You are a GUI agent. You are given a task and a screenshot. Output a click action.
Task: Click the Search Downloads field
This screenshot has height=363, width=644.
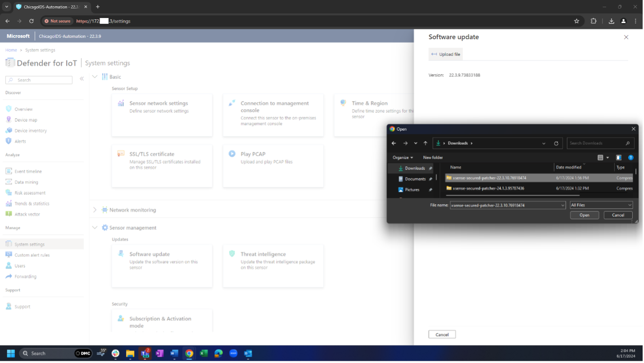point(600,143)
